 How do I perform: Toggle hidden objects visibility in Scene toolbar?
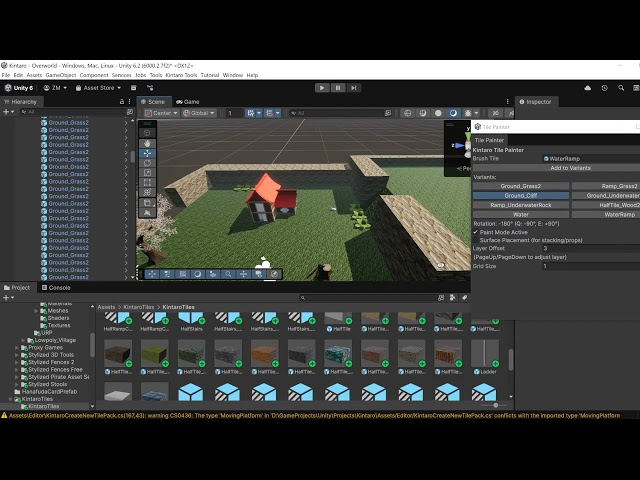496,113
